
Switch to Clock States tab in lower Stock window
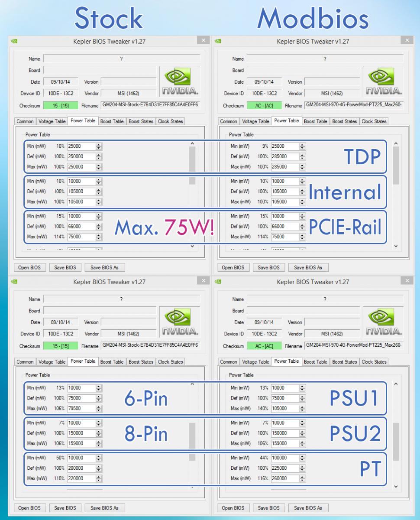click(171, 362)
